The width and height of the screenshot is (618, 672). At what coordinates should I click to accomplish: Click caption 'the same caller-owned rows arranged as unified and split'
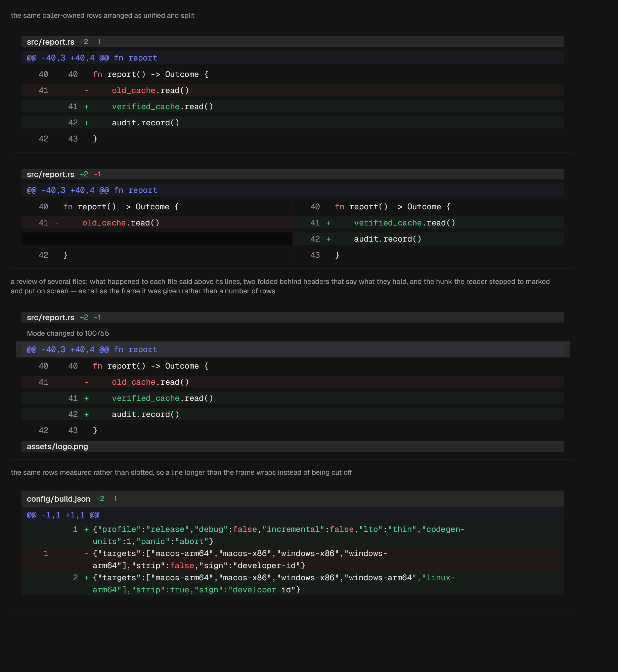click(x=102, y=15)
